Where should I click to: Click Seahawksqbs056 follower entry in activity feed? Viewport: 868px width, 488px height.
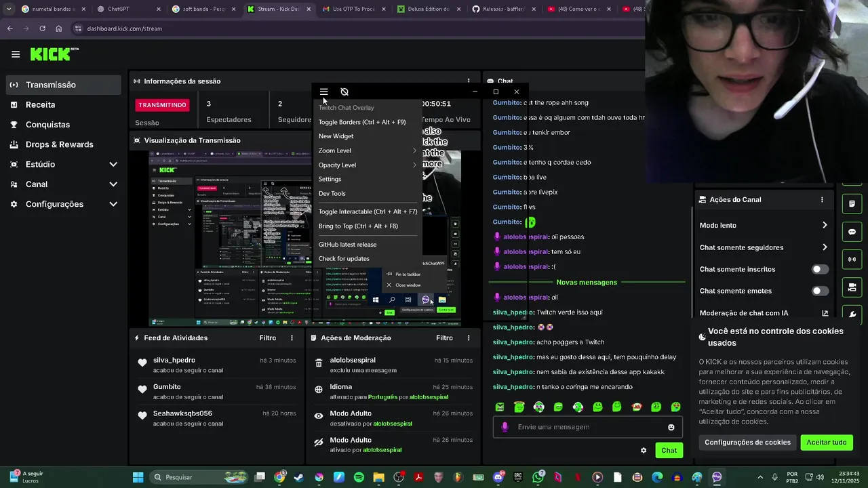[217, 418]
